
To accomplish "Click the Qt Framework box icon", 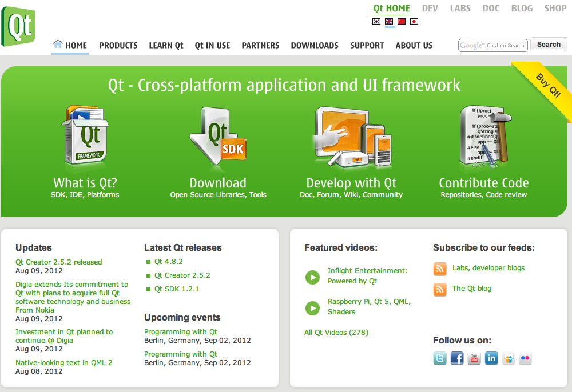I will (85, 135).
